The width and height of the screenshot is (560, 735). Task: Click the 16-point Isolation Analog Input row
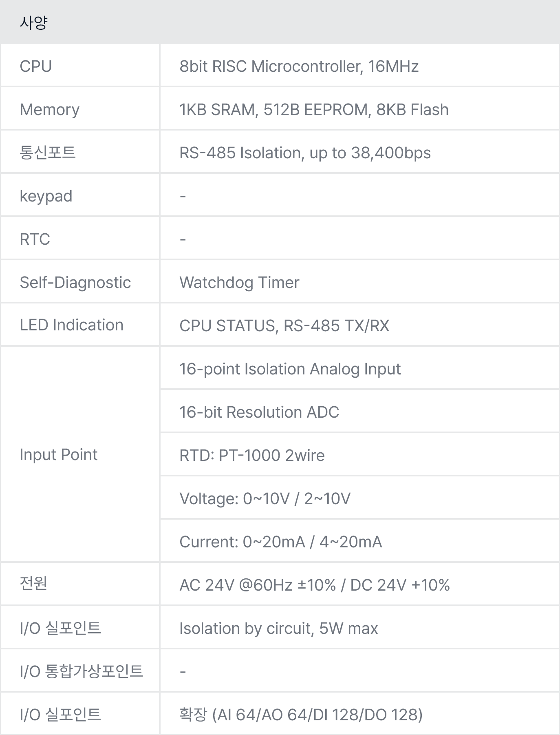tap(360, 369)
